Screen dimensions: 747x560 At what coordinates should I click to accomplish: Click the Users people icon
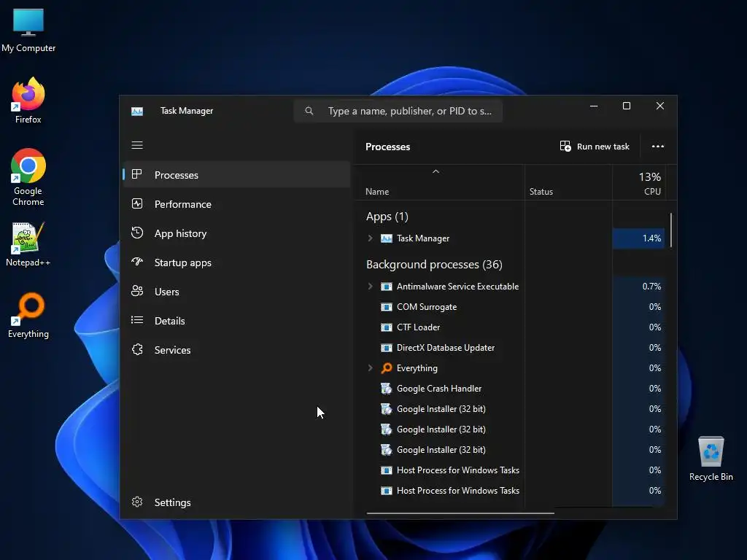[x=136, y=291]
